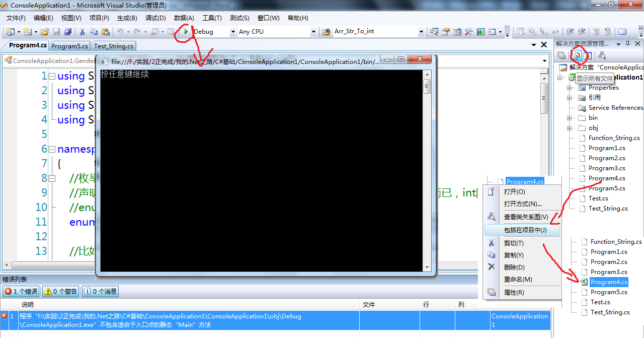Open the 工具(T) menu

pyautogui.click(x=212, y=18)
